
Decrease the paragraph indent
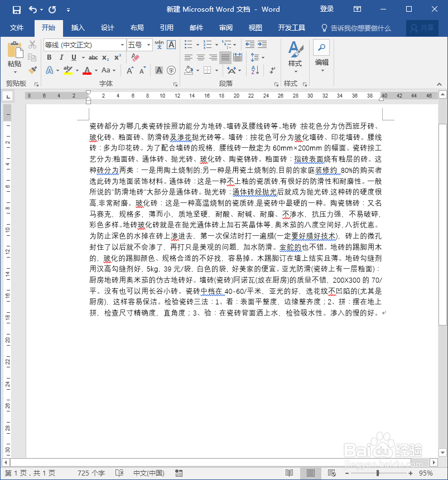coord(250,45)
